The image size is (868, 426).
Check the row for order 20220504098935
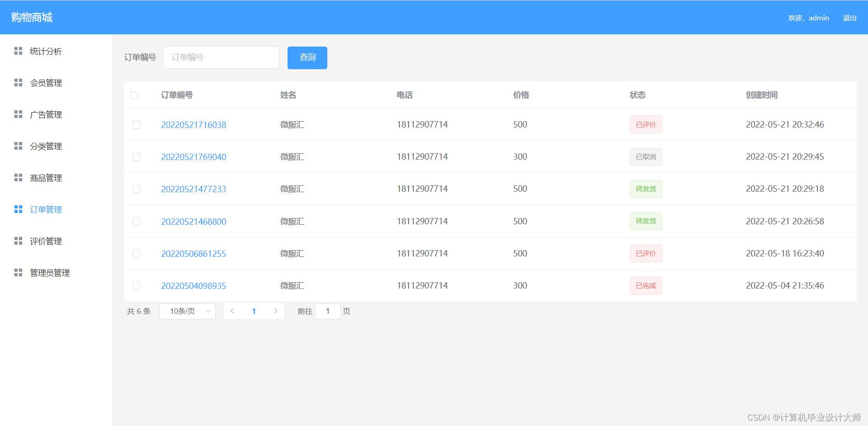coord(136,286)
